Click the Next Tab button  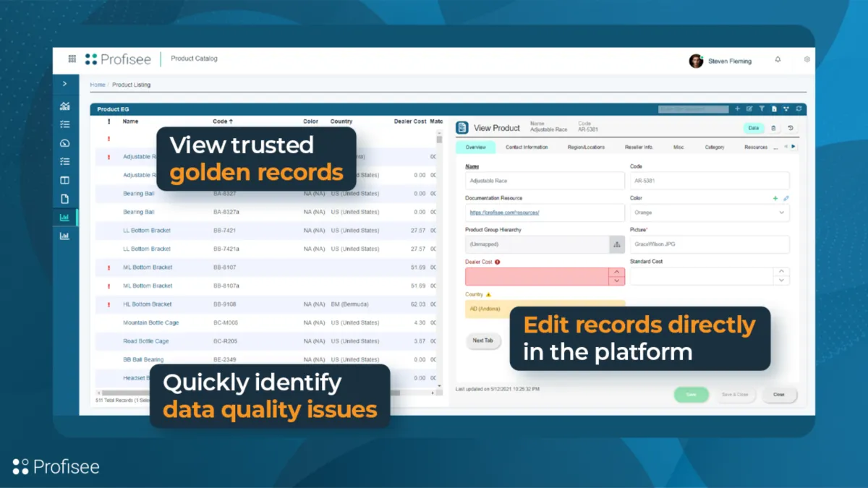[483, 341]
